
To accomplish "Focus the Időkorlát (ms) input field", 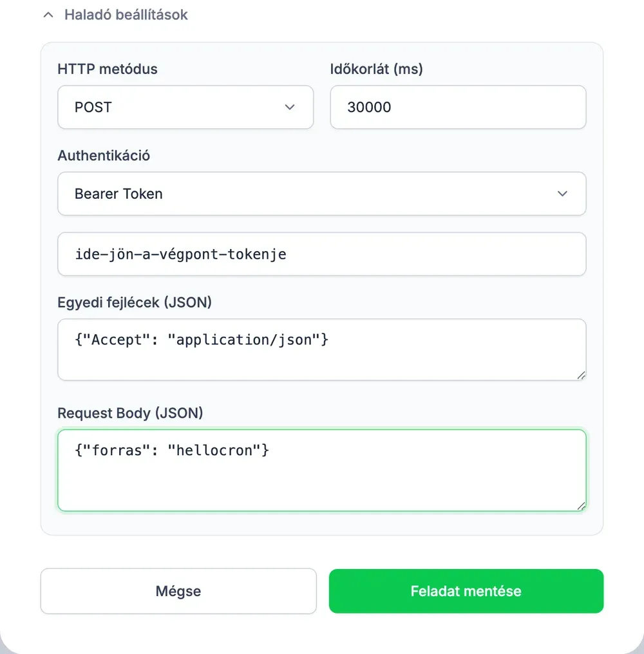I will click(459, 107).
